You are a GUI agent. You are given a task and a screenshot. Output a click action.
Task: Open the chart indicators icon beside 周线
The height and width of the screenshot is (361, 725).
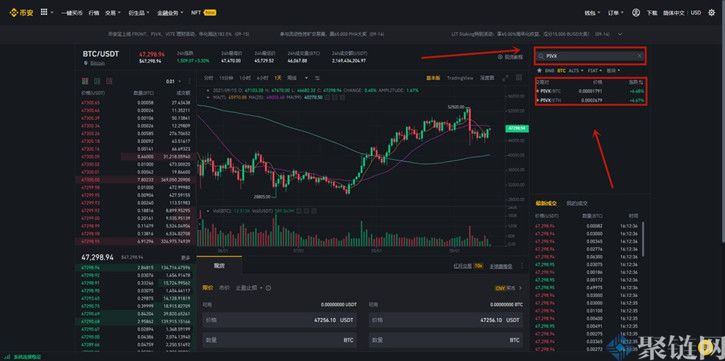click(x=317, y=78)
